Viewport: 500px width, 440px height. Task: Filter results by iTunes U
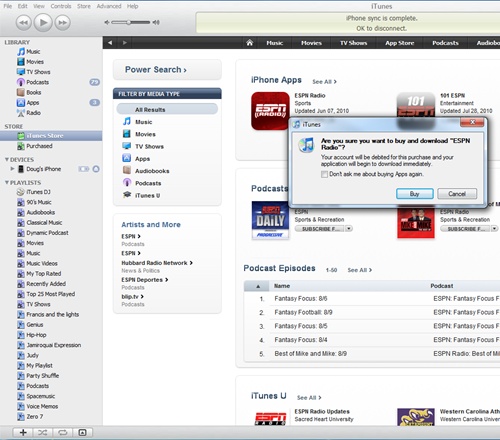point(147,196)
